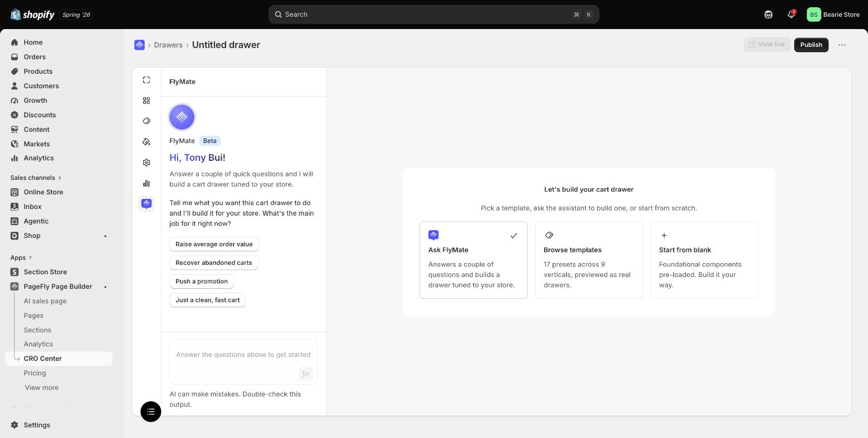Select the Start from blank card

[704, 260]
